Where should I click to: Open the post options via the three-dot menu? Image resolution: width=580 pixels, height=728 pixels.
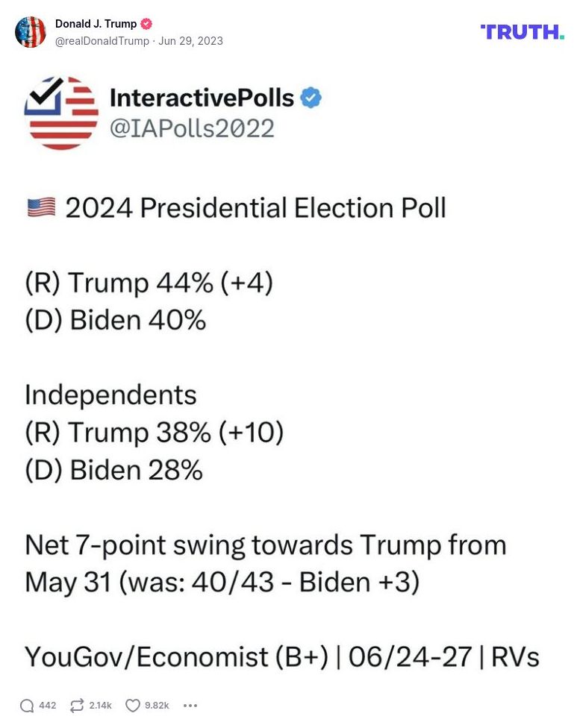(x=190, y=705)
